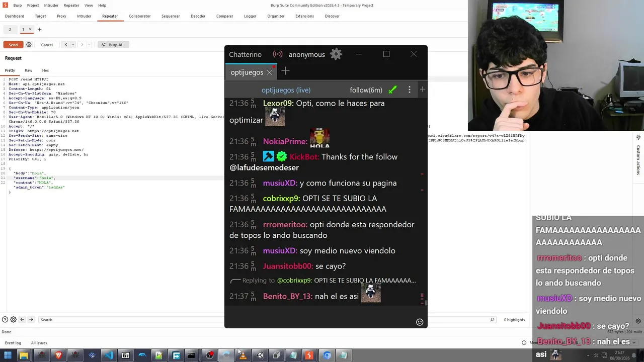Viewport: 644px width, 362px height.
Task: Close Repeater tab 1
Action: [x=30, y=29]
